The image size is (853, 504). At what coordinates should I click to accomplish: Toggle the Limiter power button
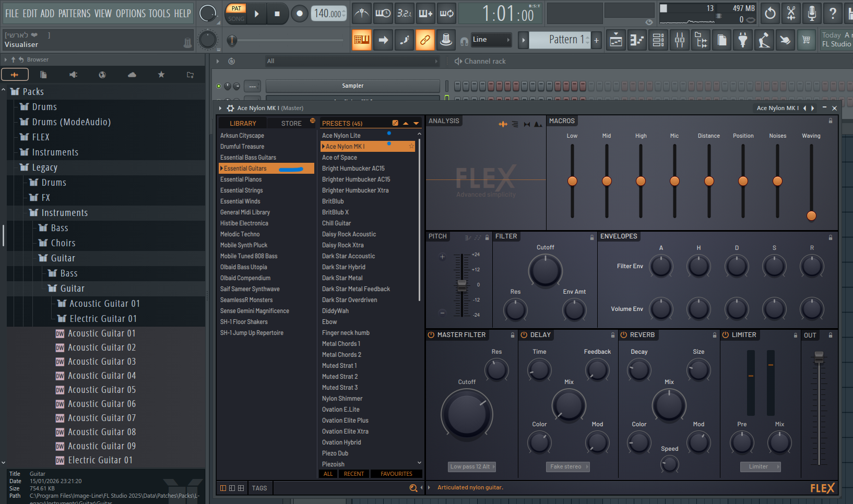click(x=726, y=335)
